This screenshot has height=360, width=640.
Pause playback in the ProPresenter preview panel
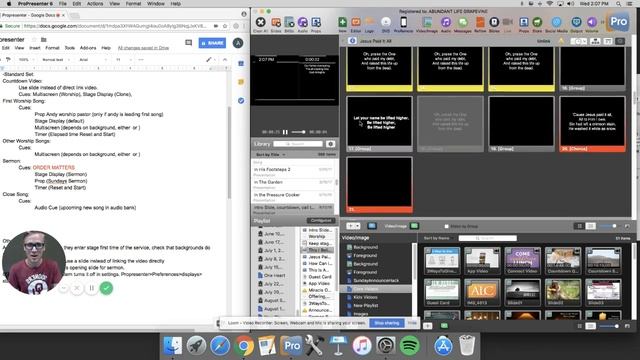(285, 132)
